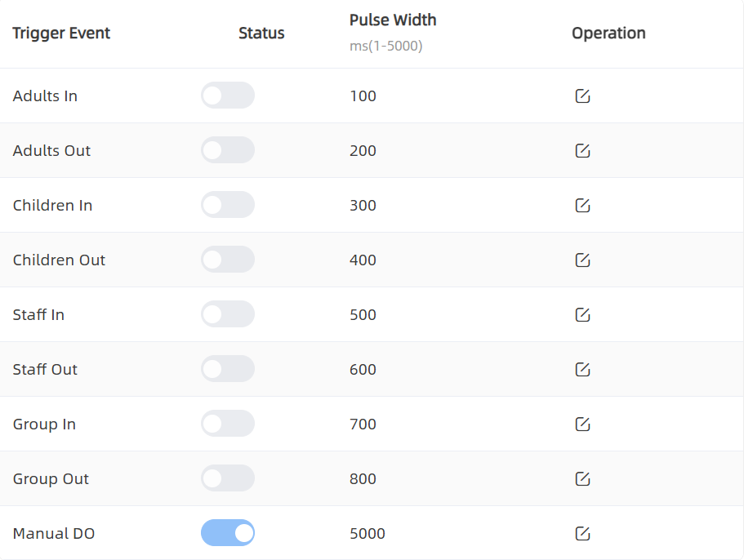Open edit for Children In event
This screenshot has width=744, height=560.
(582, 206)
